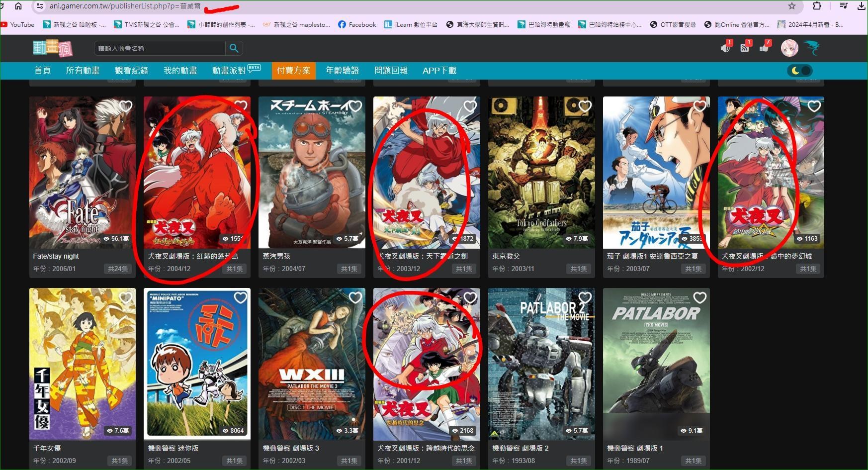Image resolution: width=868 pixels, height=470 pixels.
Task: Open Fate/stay night poster thumbnail
Action: coord(83,172)
